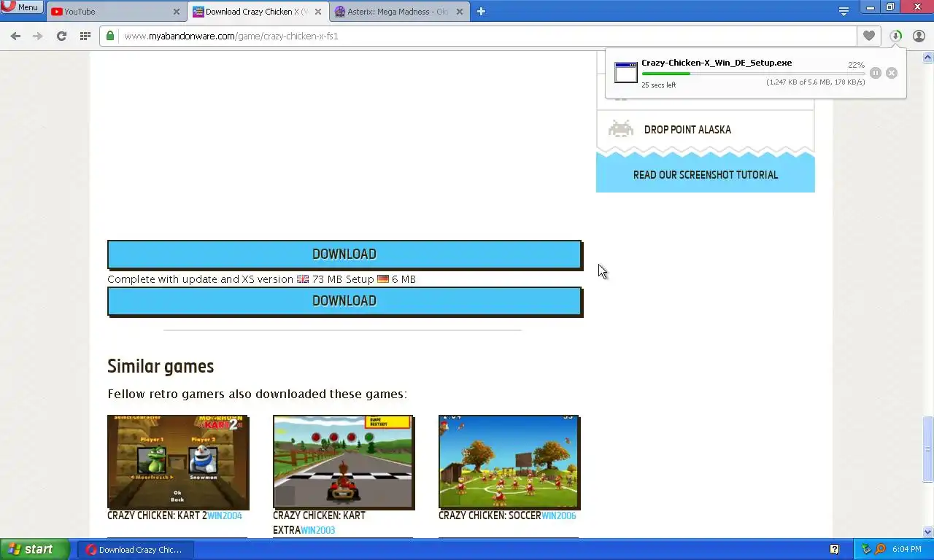Select the Download Crazy Chic... taskbar button
Image resolution: width=934 pixels, height=560 pixels.
136,550
